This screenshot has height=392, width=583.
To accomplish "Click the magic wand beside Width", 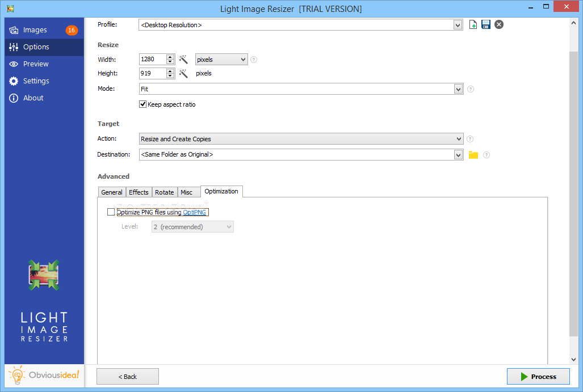I will pos(183,60).
